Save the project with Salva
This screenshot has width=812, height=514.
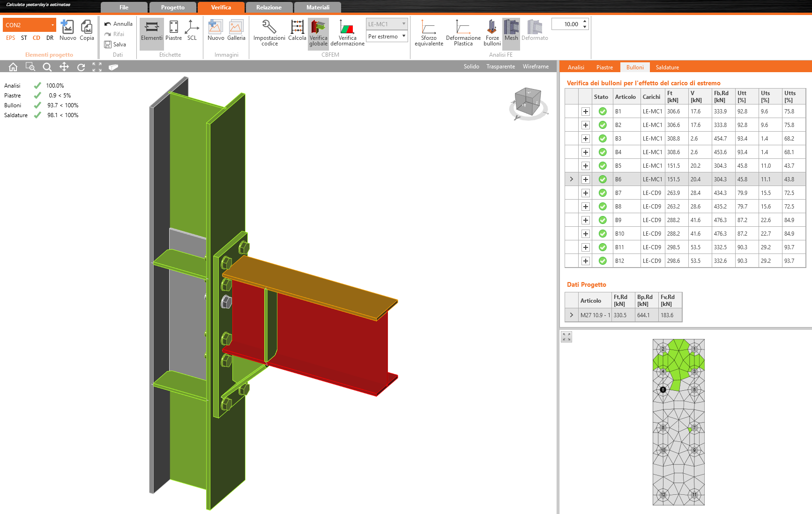pyautogui.click(x=115, y=45)
